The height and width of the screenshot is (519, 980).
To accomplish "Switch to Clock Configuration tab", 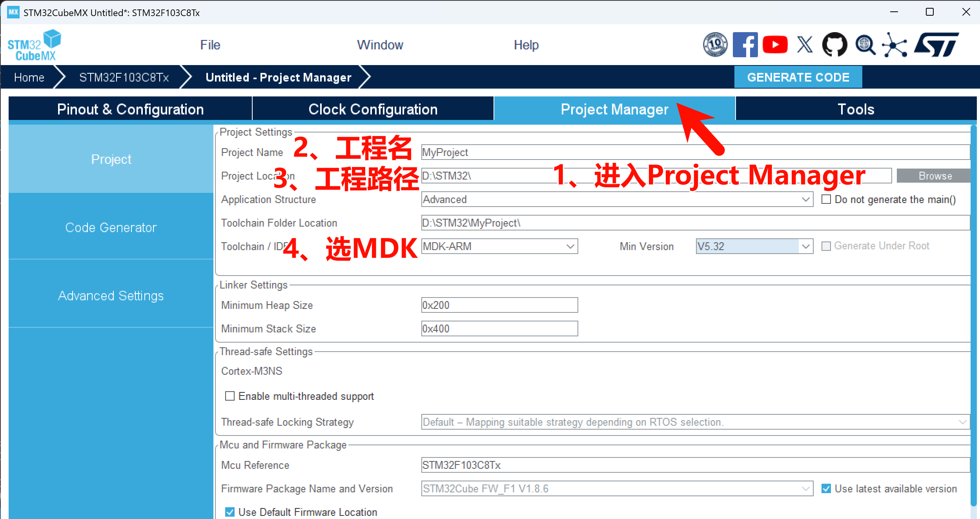I will coord(373,109).
